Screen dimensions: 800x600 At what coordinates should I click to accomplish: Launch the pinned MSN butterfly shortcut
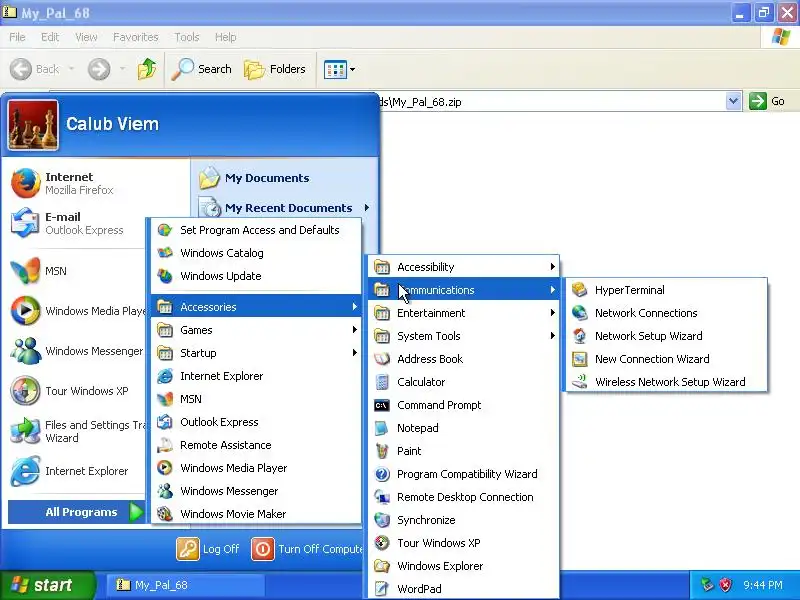77,271
